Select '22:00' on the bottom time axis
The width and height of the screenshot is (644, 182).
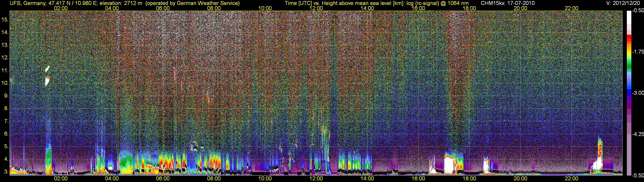click(571, 179)
